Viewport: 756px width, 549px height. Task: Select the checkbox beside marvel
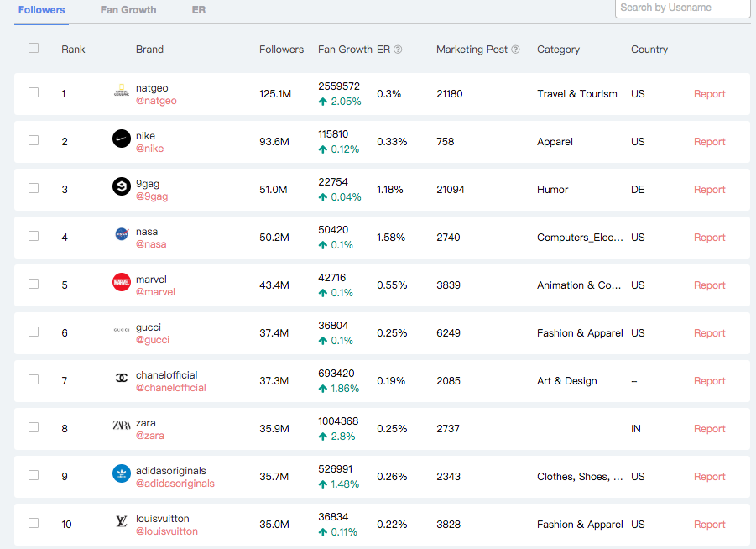tap(34, 285)
